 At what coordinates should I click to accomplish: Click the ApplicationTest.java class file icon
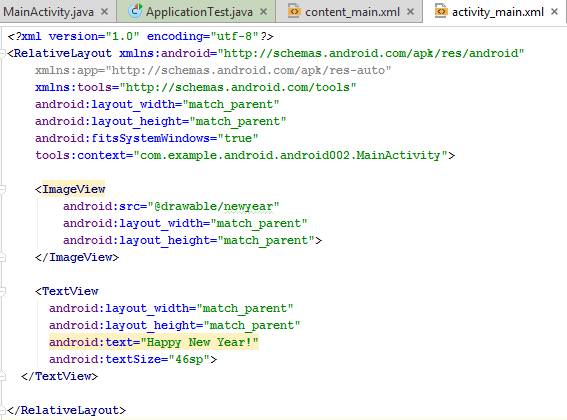click(136, 11)
